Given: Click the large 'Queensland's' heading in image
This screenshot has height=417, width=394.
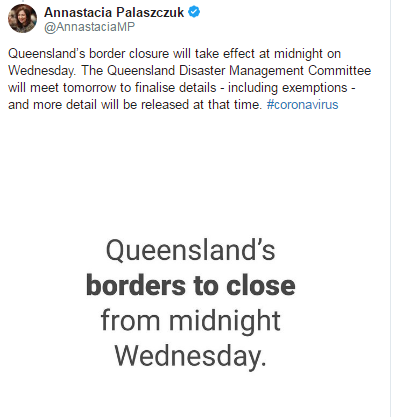Looking at the screenshot, I should pyautogui.click(x=190, y=250).
